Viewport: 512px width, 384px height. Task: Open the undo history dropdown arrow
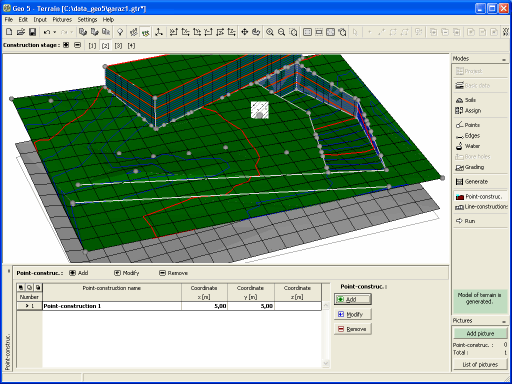55,32
